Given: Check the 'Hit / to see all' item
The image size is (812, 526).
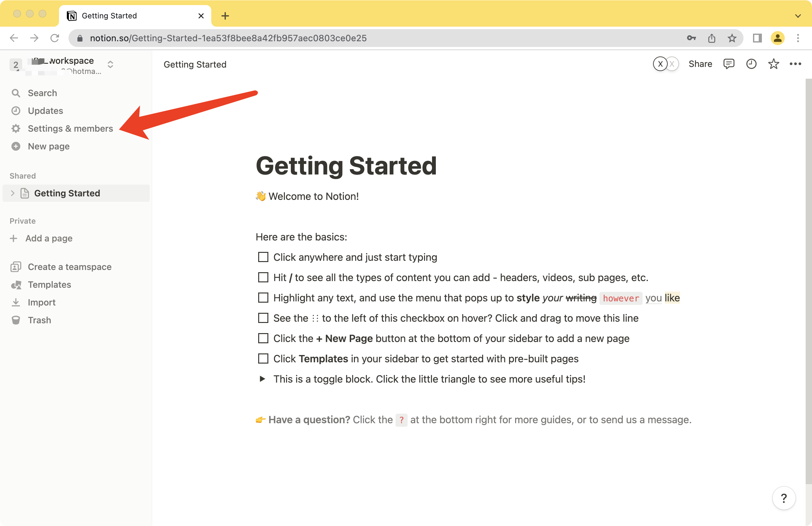Looking at the screenshot, I should (263, 277).
